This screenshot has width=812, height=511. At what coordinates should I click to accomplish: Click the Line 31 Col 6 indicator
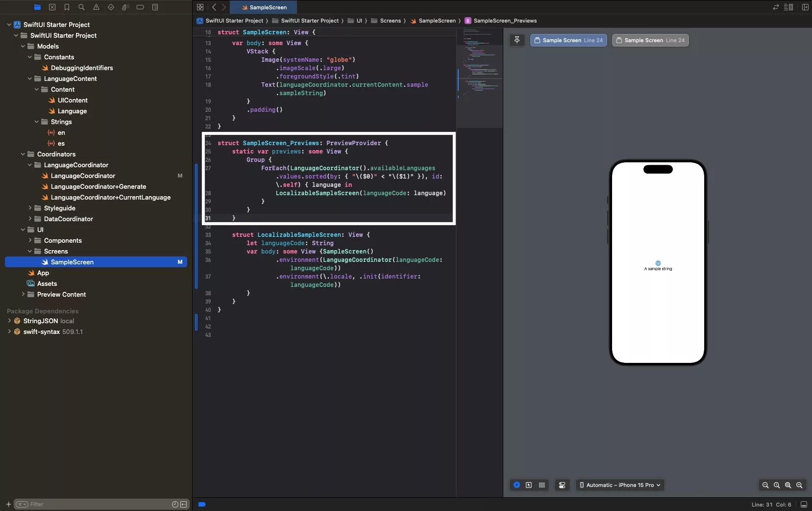coord(771,505)
